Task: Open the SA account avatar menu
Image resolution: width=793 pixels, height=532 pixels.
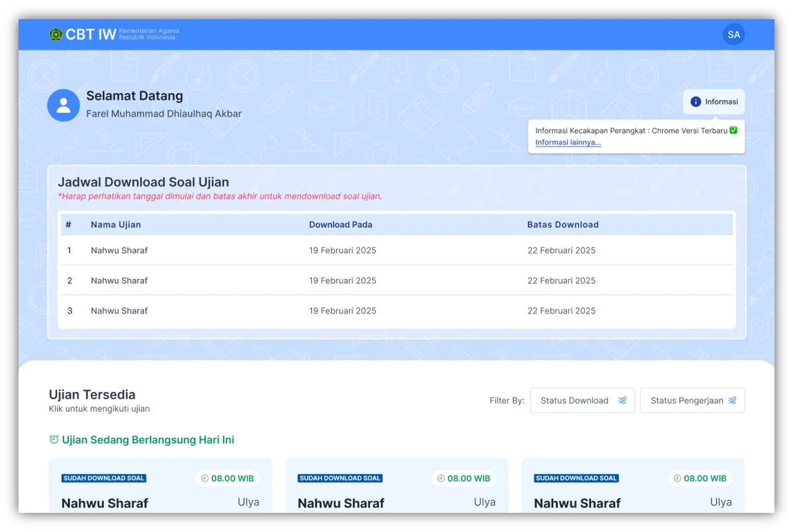Action: point(733,35)
